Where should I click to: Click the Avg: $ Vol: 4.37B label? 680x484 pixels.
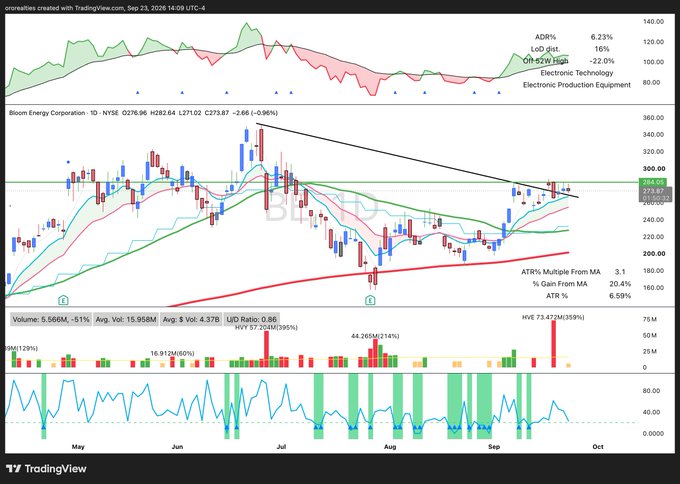pyautogui.click(x=191, y=320)
